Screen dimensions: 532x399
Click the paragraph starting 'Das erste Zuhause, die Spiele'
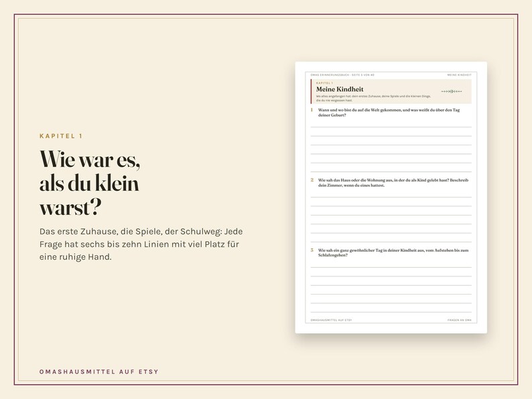pos(141,244)
